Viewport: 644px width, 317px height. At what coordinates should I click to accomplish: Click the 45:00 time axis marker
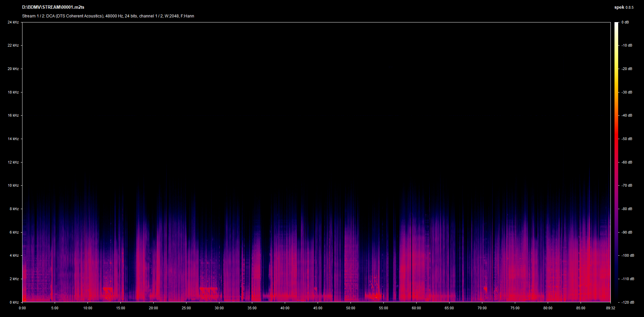tap(318, 308)
